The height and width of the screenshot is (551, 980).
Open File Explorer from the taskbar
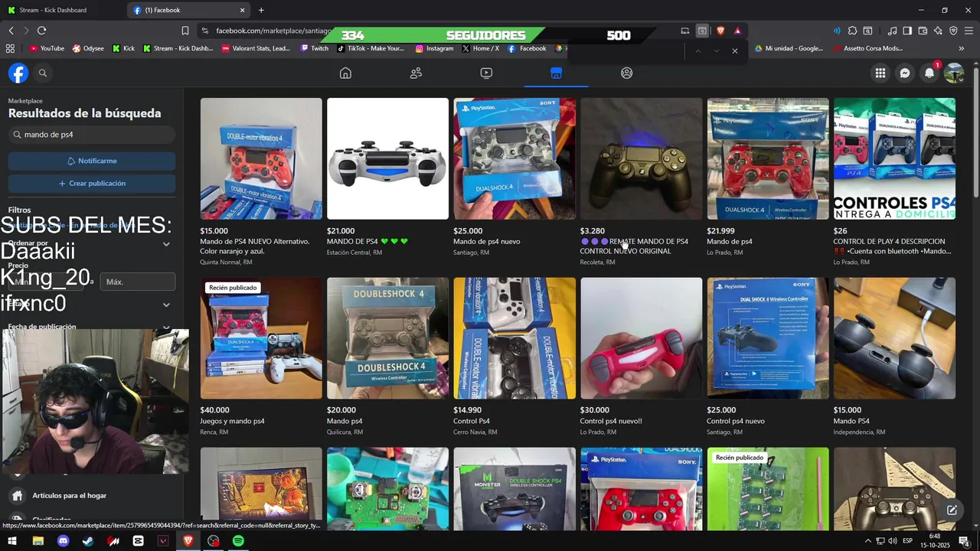point(38,541)
